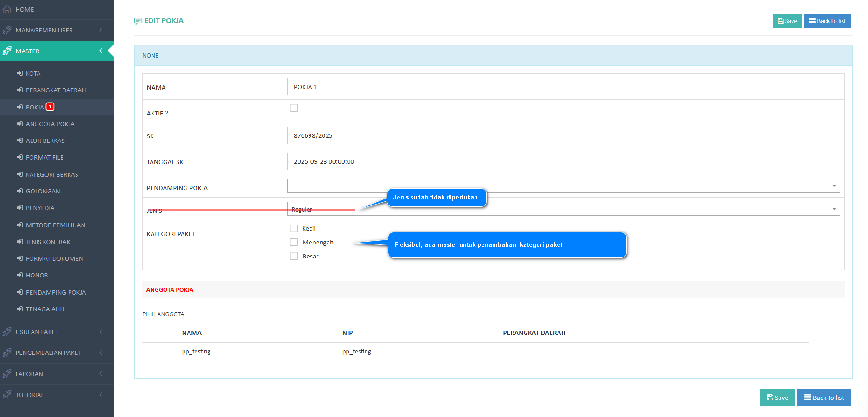Click the red notification badge on Pokja

click(x=50, y=107)
